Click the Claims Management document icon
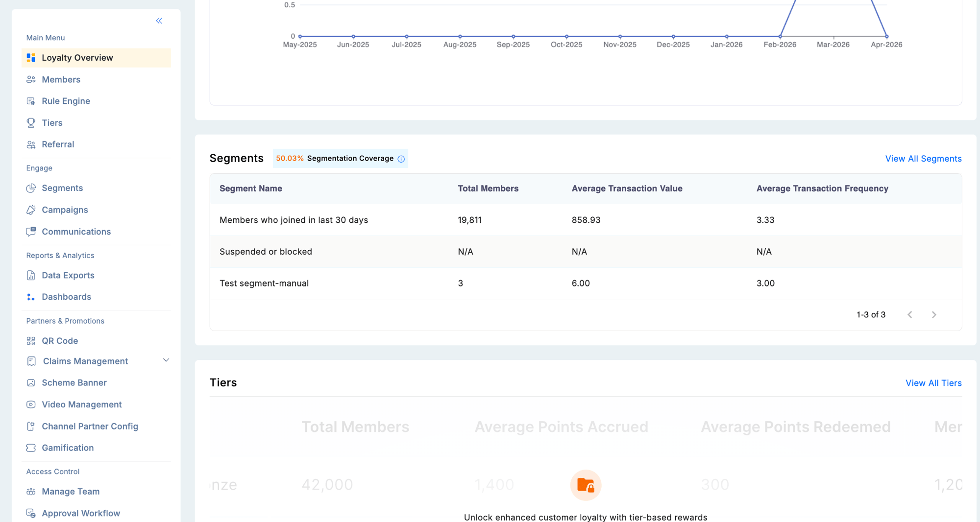The height and width of the screenshot is (522, 980). [x=31, y=361]
